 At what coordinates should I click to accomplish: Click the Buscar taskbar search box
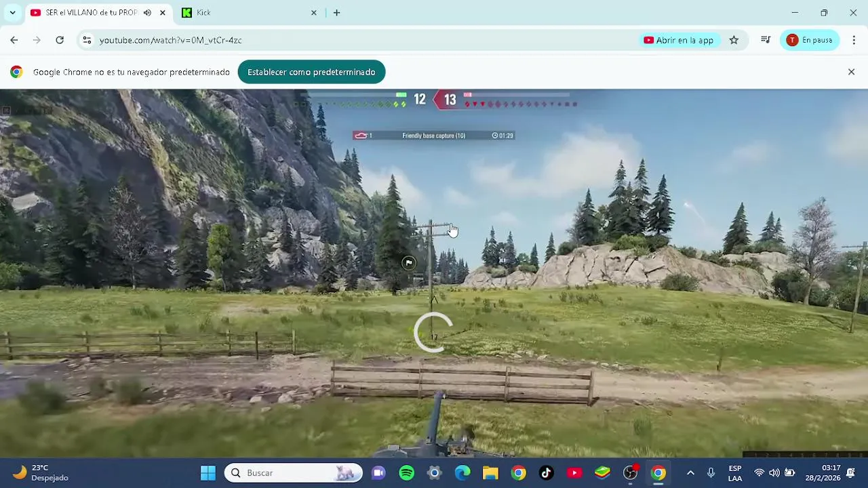tap(294, 472)
